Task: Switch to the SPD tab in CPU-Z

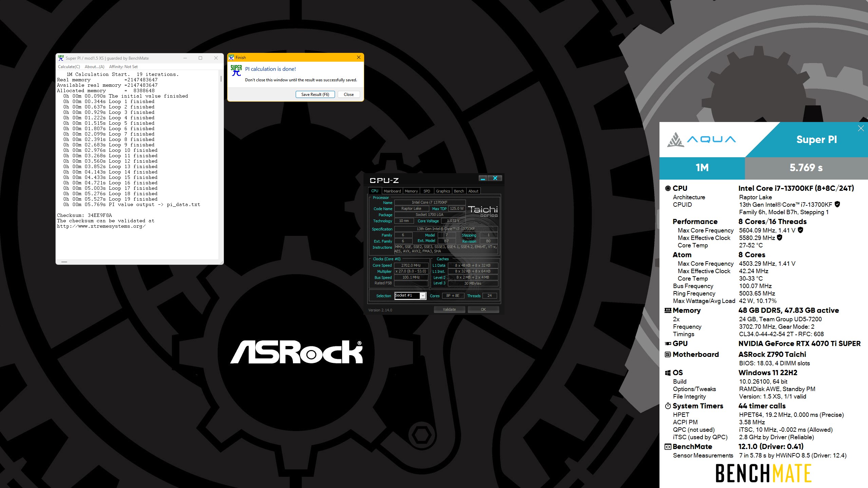Action: pos(427,191)
